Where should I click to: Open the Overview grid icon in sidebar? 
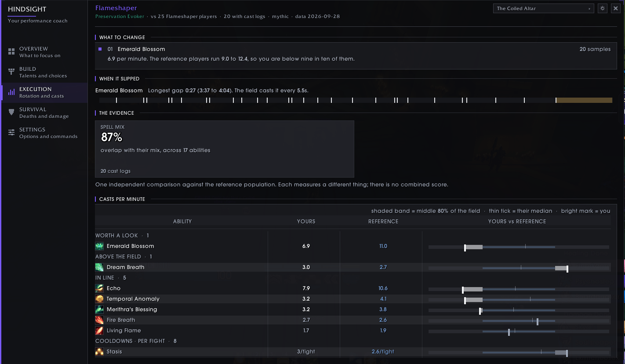click(x=11, y=52)
